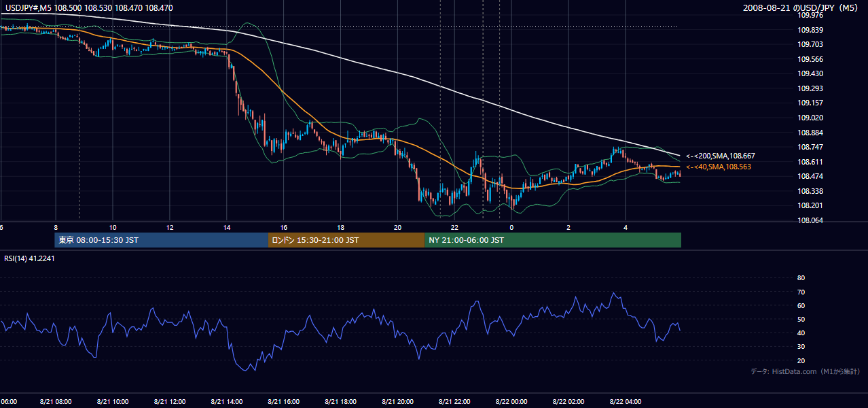
Task: Click the 8/22 04:00 bottom time label
Action: (x=626, y=401)
